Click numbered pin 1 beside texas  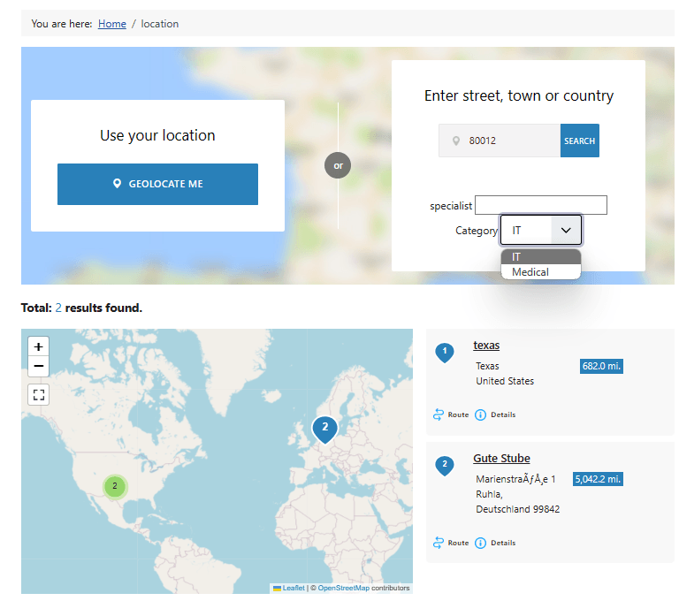click(445, 353)
